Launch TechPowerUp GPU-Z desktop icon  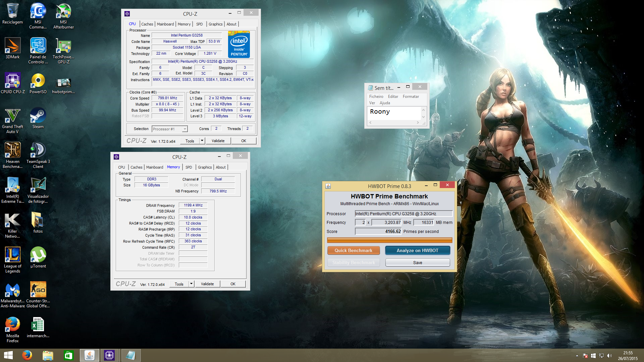click(x=63, y=51)
